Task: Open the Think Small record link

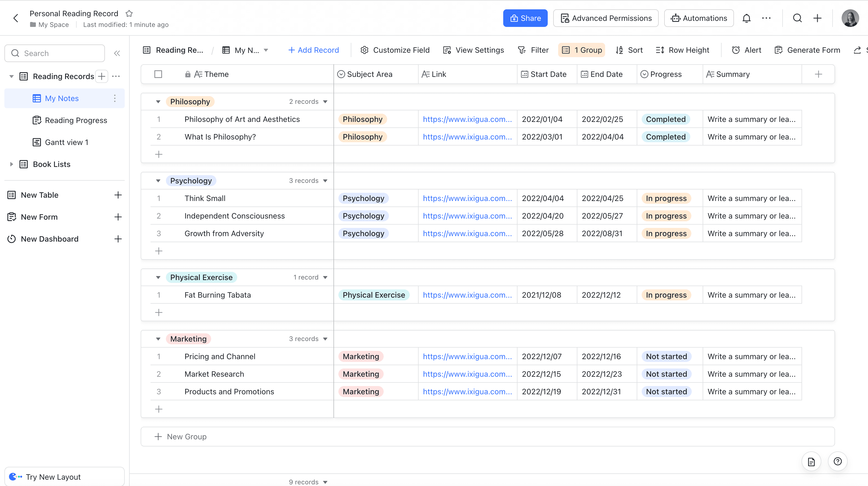Action: (467, 198)
